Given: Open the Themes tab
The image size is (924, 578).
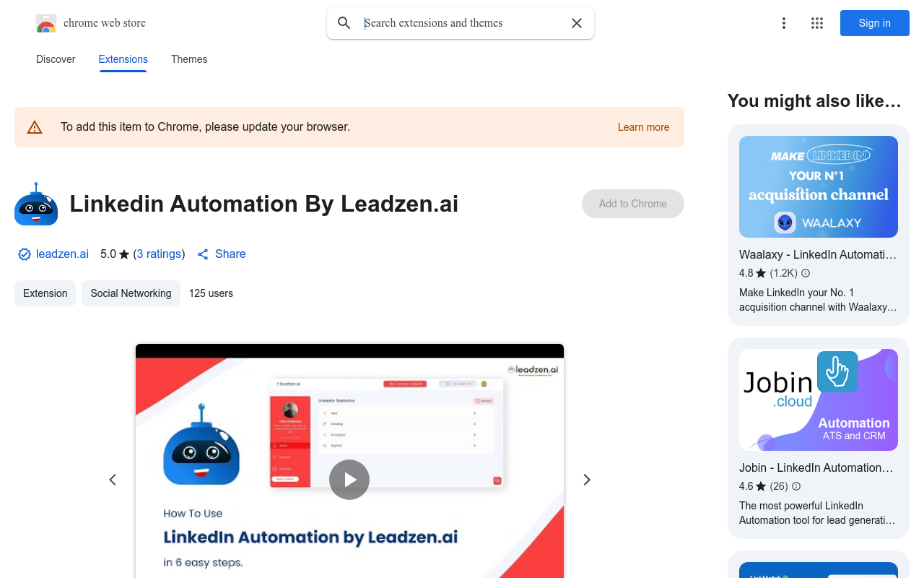Looking at the screenshot, I should coord(189,59).
